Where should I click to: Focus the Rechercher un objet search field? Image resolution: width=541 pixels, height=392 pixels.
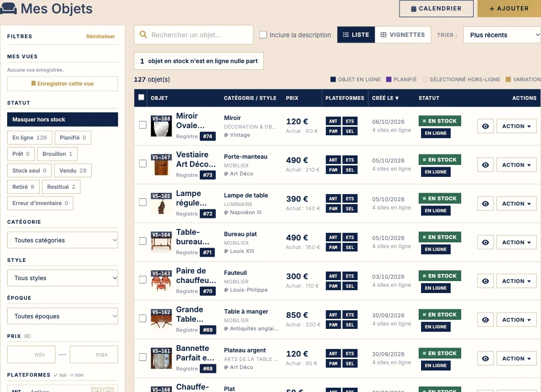[194, 35]
